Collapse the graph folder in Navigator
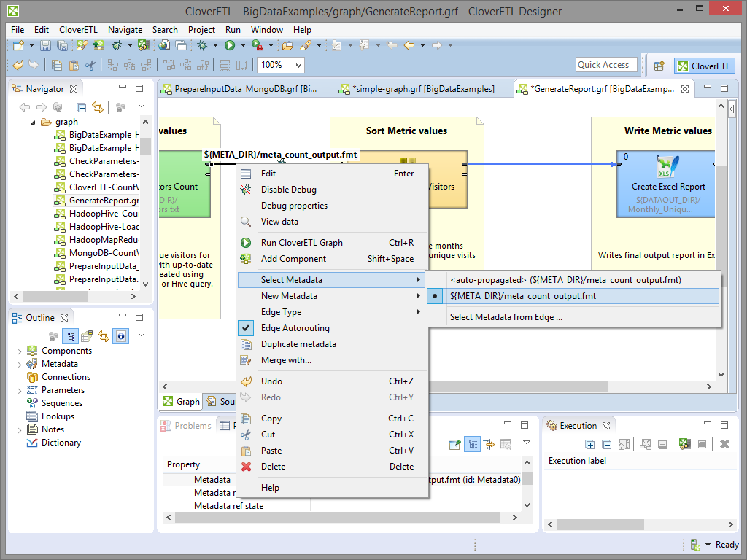The height and width of the screenshot is (560, 747). pyautogui.click(x=33, y=122)
